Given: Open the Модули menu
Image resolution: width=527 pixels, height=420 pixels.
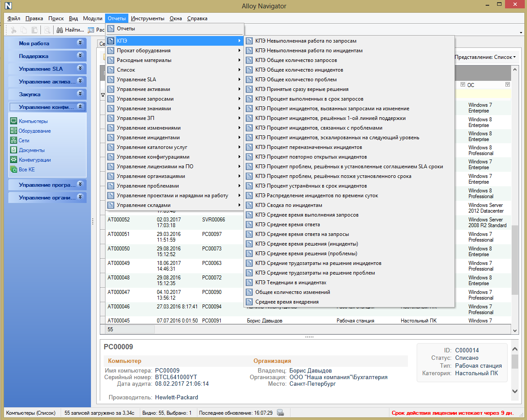Looking at the screenshot, I should click(93, 18).
